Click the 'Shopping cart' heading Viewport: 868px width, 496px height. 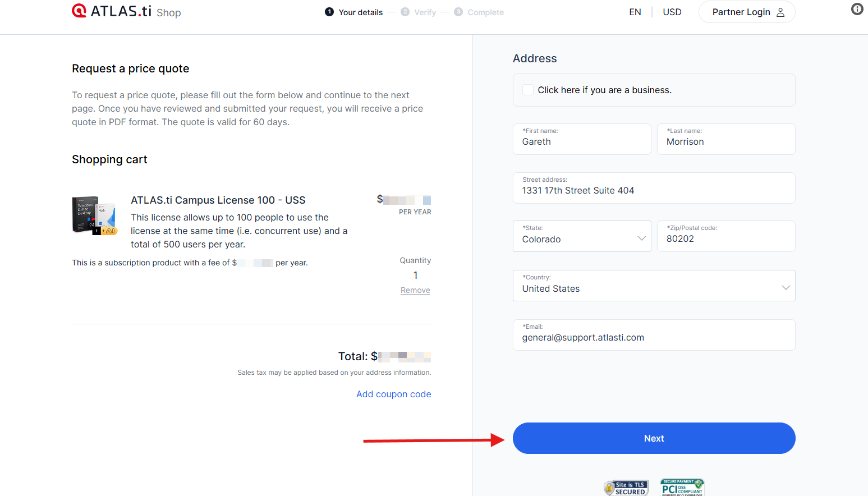pos(109,159)
